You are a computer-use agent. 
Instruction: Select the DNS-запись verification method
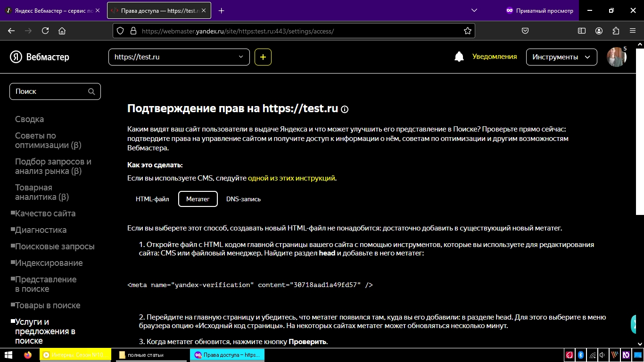243,199
